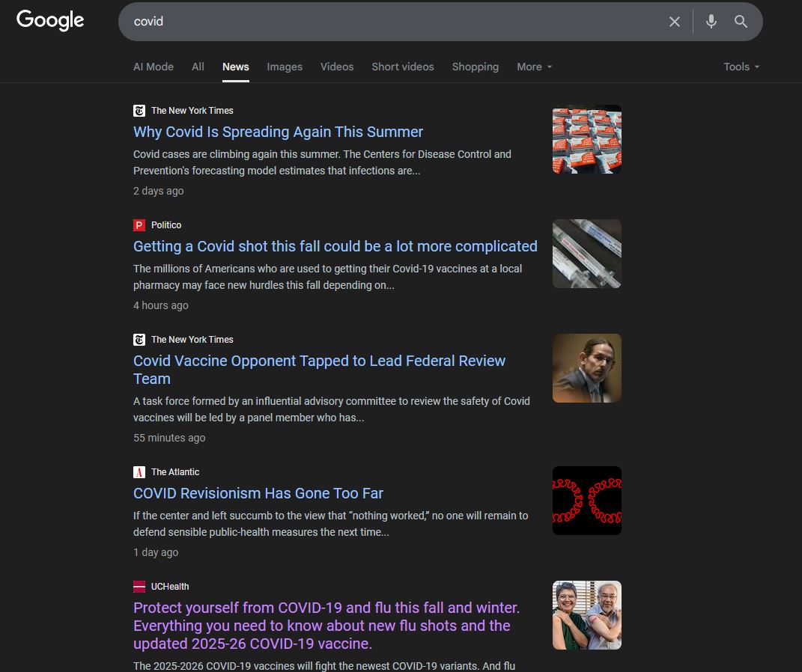Click the magnifying glass search icon
Screen dimensions: 802x672
click(741, 22)
